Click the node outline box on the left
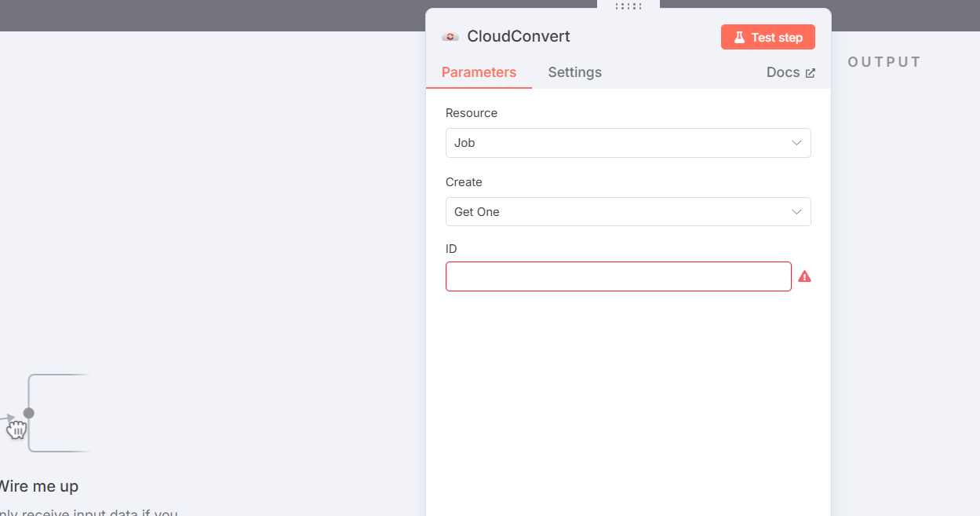This screenshot has height=516, width=980. [x=59, y=413]
